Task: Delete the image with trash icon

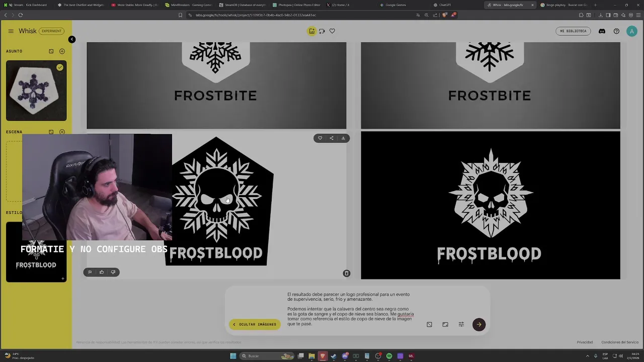Action: click(x=347, y=273)
